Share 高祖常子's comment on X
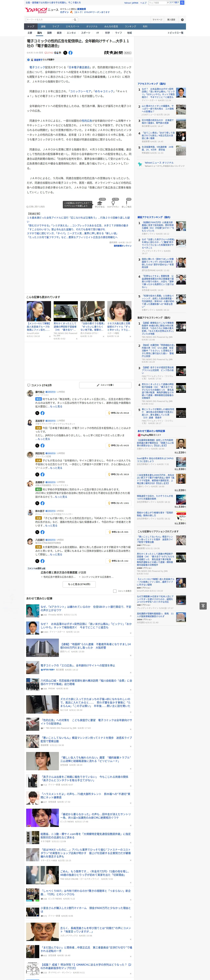210x980 pixels. 37,445
